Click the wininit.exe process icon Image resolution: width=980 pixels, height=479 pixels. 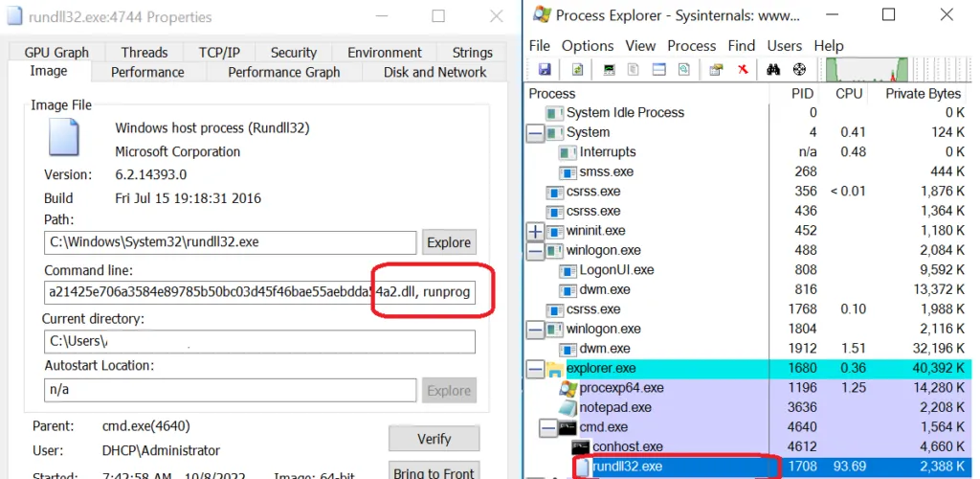(x=554, y=232)
